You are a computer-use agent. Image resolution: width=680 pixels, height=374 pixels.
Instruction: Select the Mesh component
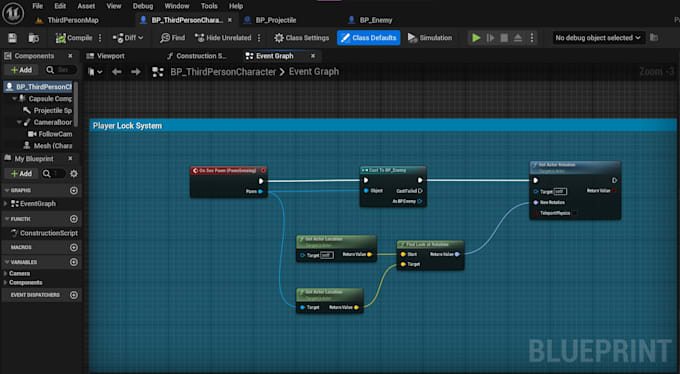pos(48,146)
